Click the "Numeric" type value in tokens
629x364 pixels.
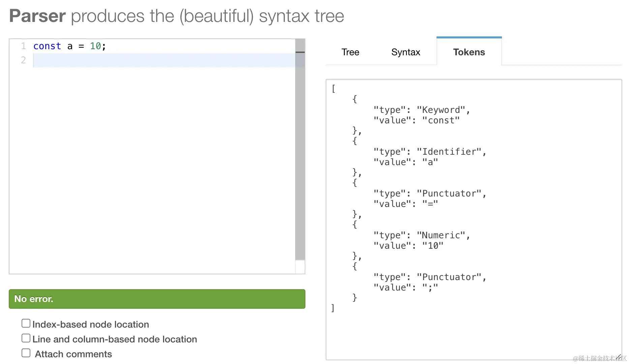(x=441, y=235)
